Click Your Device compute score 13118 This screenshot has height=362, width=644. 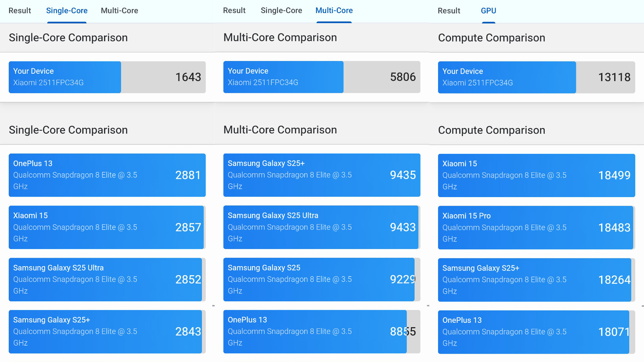tap(614, 77)
